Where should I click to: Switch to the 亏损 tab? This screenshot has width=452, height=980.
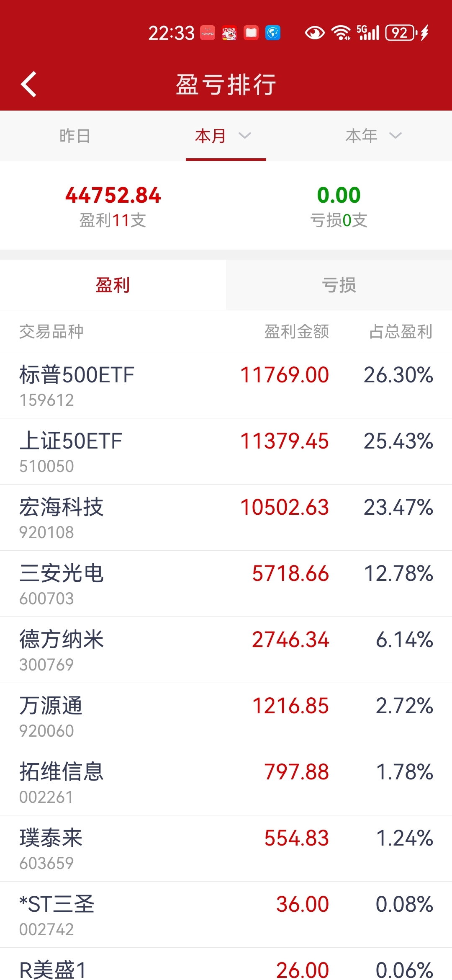339,285
